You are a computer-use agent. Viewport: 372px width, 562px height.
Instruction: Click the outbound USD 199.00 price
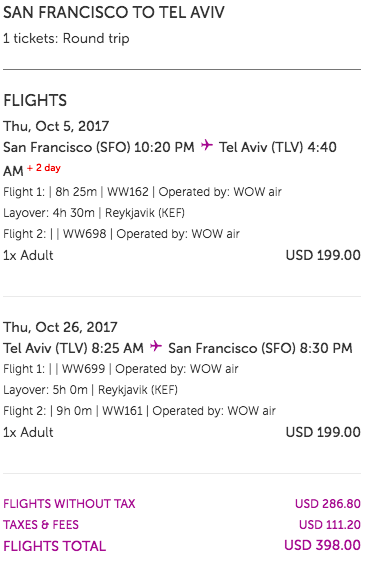coord(323,255)
